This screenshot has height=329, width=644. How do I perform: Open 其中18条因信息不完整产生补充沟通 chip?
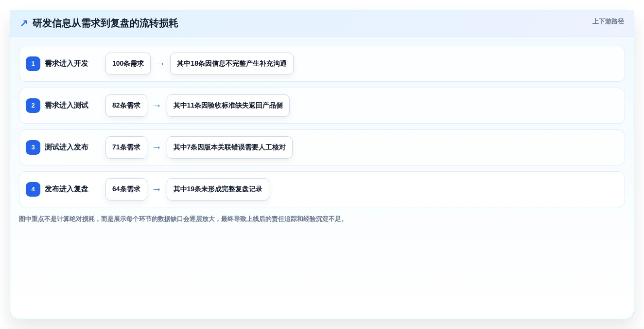[232, 64]
